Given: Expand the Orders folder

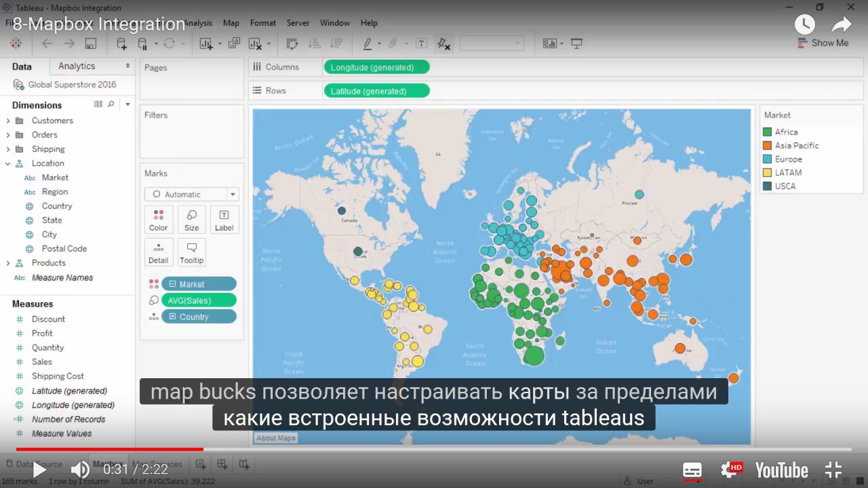Looking at the screenshot, I should (8, 135).
